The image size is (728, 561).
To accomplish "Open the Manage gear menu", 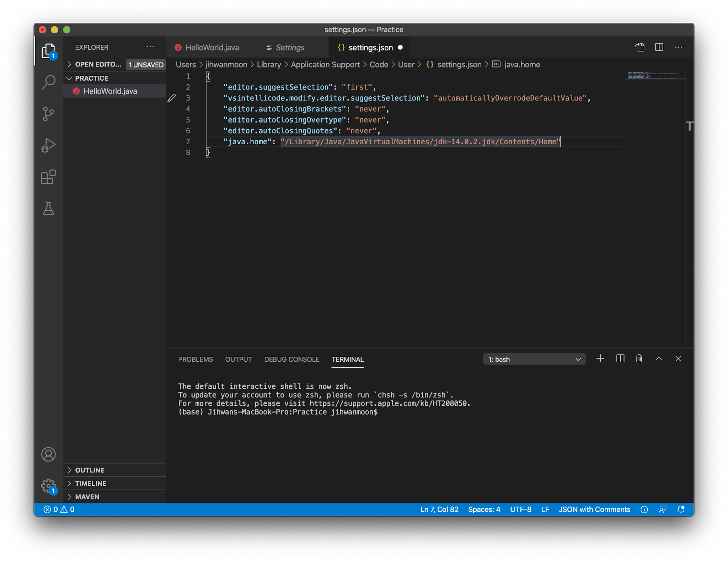I will (49, 486).
